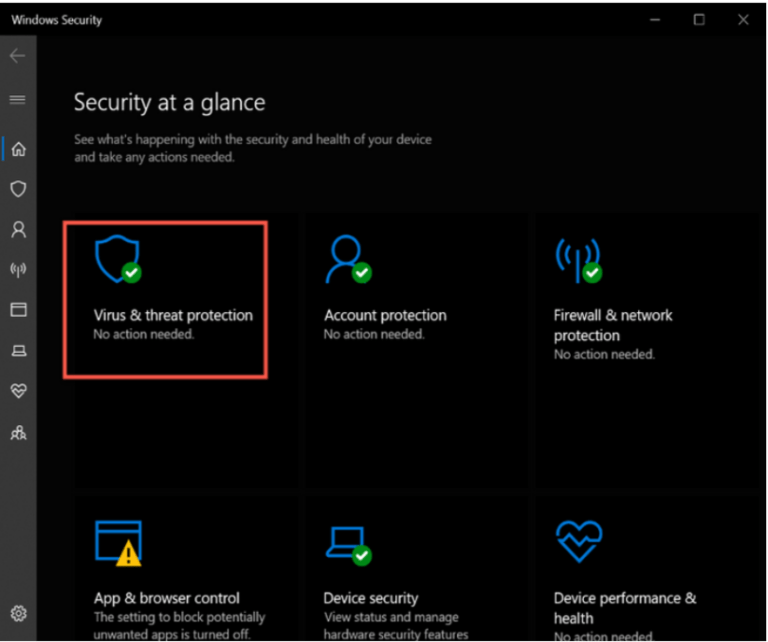Click 'View status and manage hardware security features' text
Image resolution: width=768 pixels, height=642 pixels.
[x=396, y=625]
